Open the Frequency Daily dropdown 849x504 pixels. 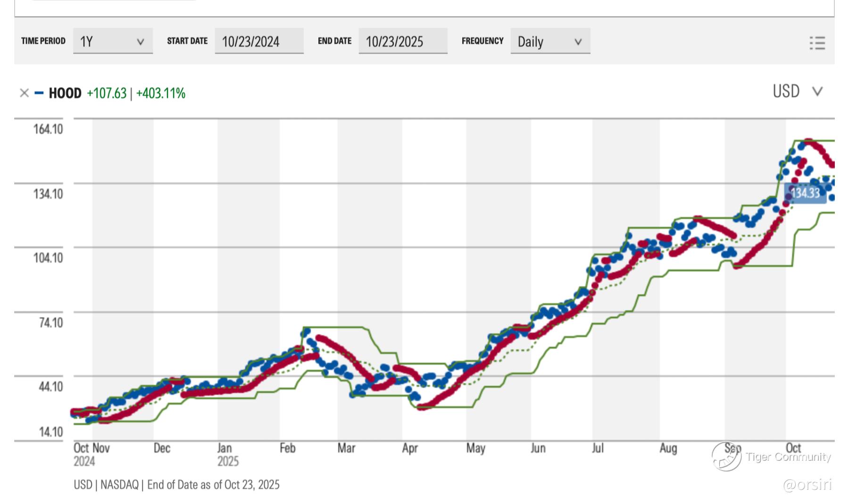point(550,41)
